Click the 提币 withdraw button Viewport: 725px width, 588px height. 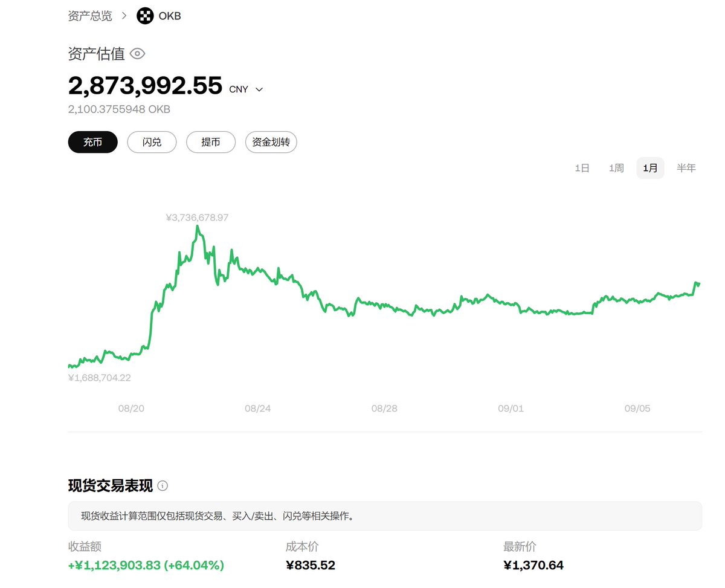[210, 142]
